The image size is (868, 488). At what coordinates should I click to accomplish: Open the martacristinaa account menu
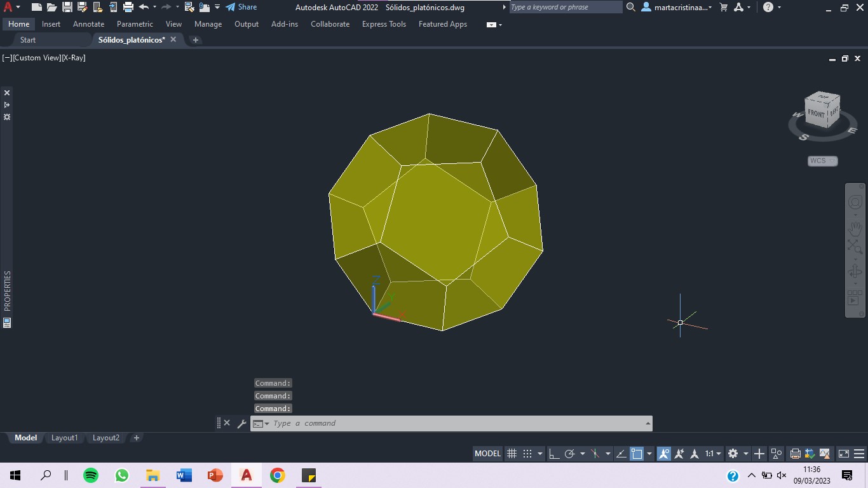tap(677, 7)
